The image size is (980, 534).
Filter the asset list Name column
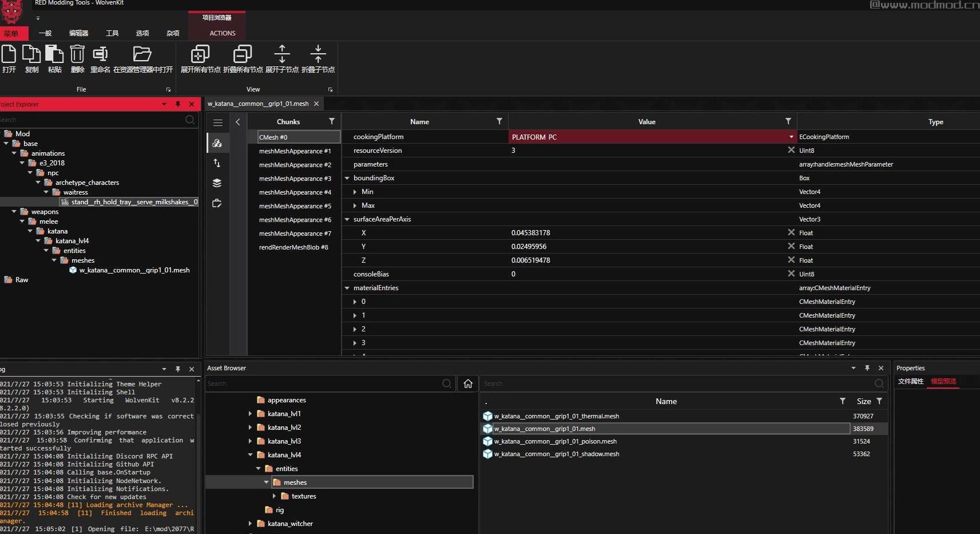click(843, 401)
